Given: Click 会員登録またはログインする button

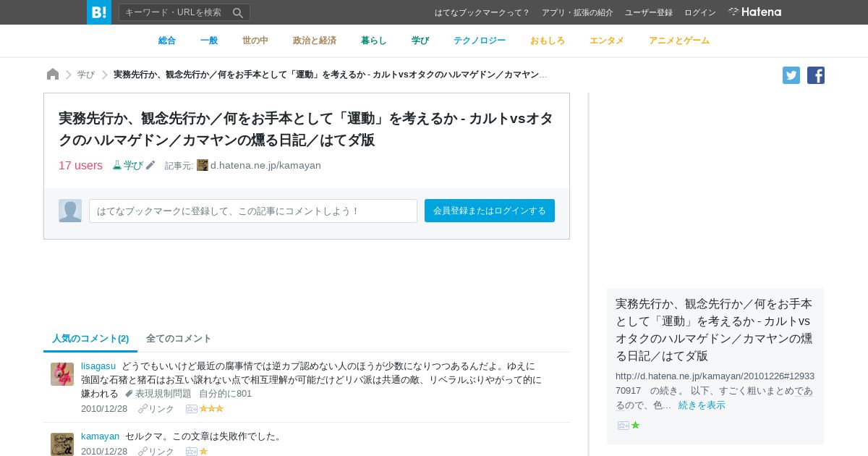Looking at the screenshot, I should coord(490,211).
